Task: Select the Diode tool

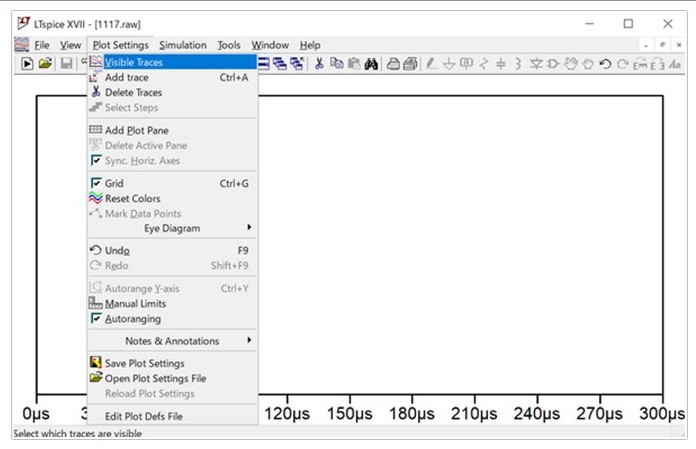Action: tap(536, 64)
